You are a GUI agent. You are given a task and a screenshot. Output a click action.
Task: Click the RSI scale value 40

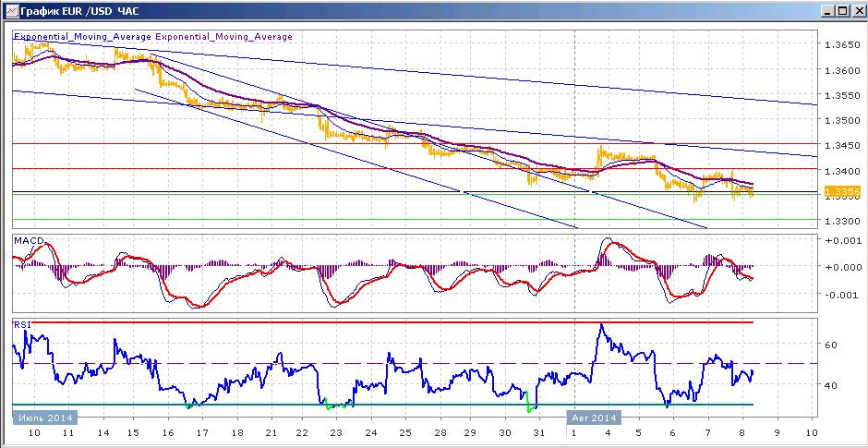830,385
